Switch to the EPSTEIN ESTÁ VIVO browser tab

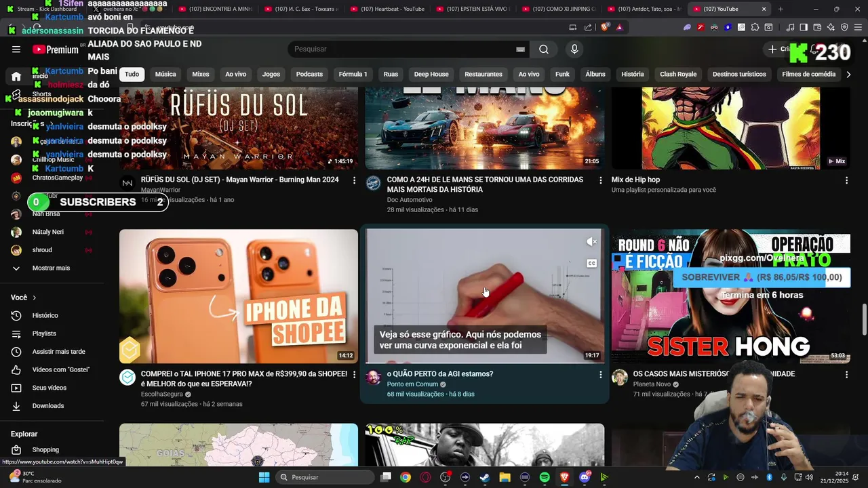pos(473,9)
